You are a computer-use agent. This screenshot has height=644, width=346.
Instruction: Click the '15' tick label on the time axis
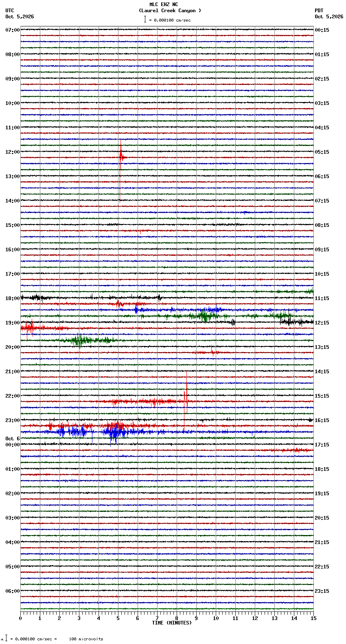(x=313, y=618)
